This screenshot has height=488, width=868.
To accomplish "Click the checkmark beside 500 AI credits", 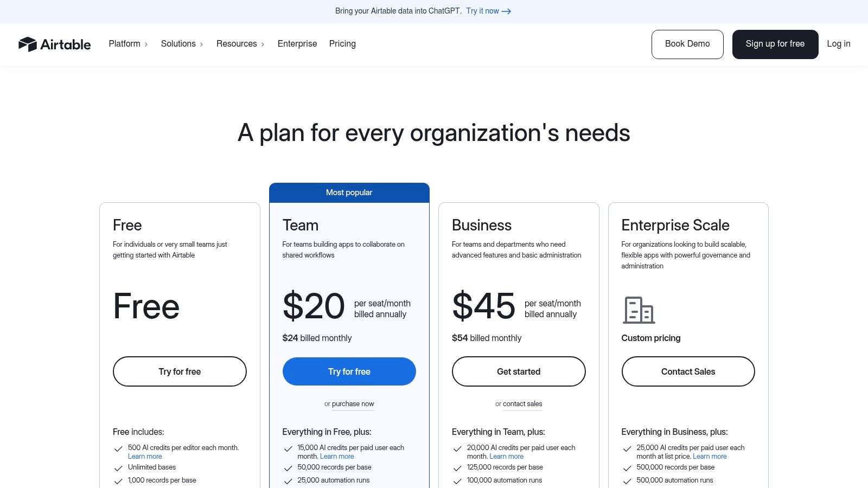I will pyautogui.click(x=118, y=448).
